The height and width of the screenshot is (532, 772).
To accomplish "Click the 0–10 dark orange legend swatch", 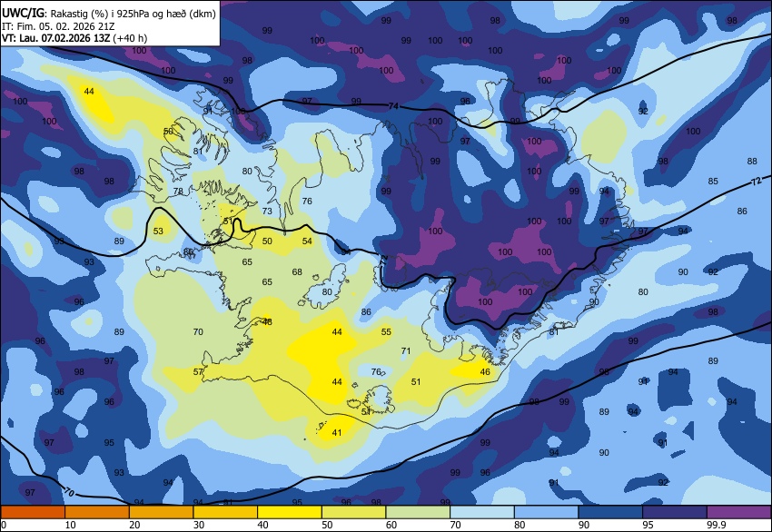I will point(33,512).
